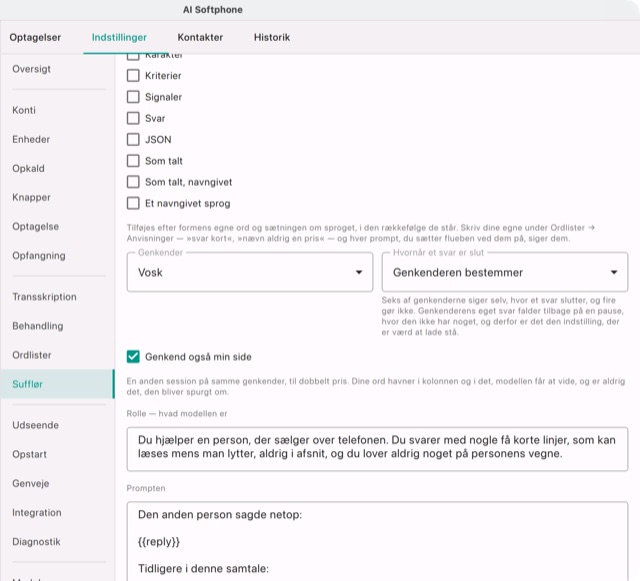
Task: Enable the Som talt checkbox
Action: tap(133, 160)
